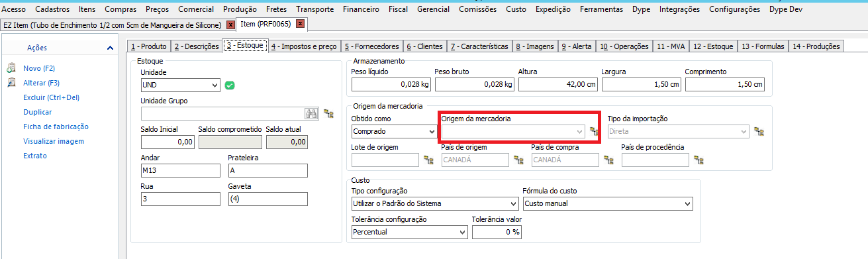Click the Peso bruto field
Viewport: 868px width, 259px height.
pos(474,85)
